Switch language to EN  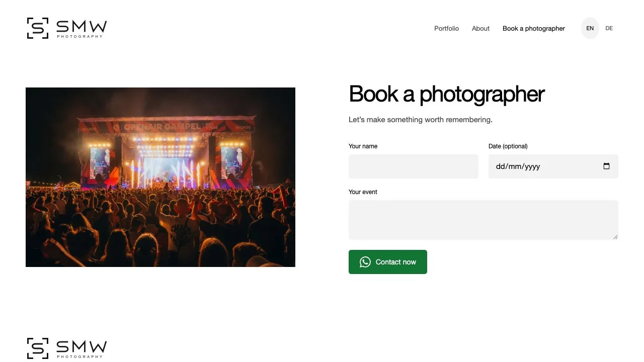coord(590,28)
